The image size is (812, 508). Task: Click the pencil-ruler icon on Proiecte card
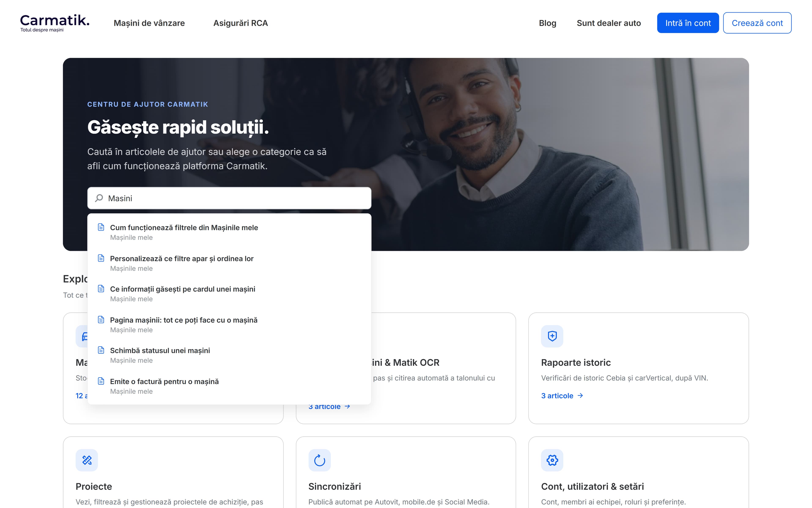(87, 460)
